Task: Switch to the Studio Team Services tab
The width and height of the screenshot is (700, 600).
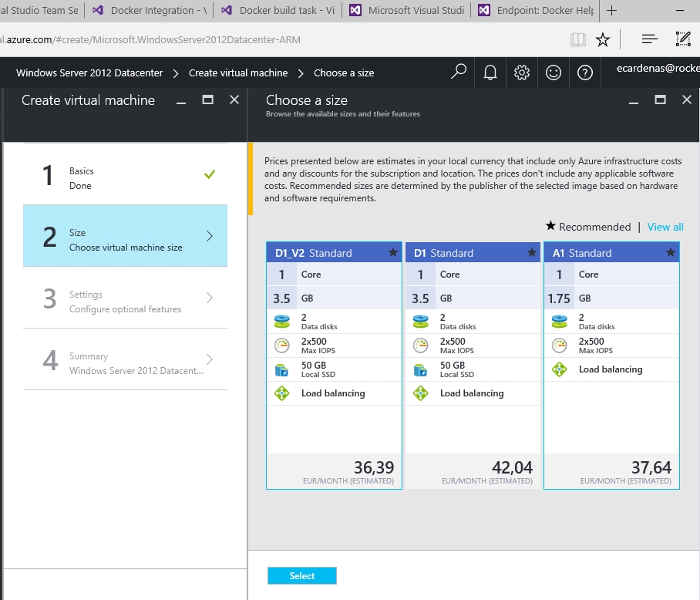Action: pos(42,10)
